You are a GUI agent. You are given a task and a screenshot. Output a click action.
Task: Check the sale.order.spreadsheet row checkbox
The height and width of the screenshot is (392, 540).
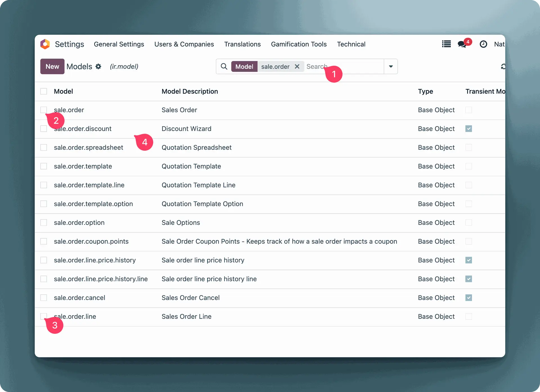click(44, 147)
